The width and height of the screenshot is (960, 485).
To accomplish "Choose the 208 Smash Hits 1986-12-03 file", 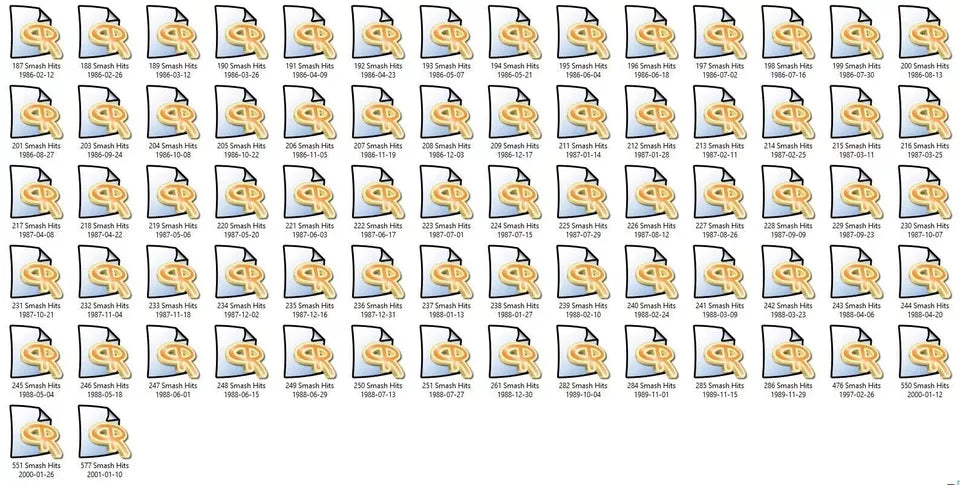I will (446, 112).
